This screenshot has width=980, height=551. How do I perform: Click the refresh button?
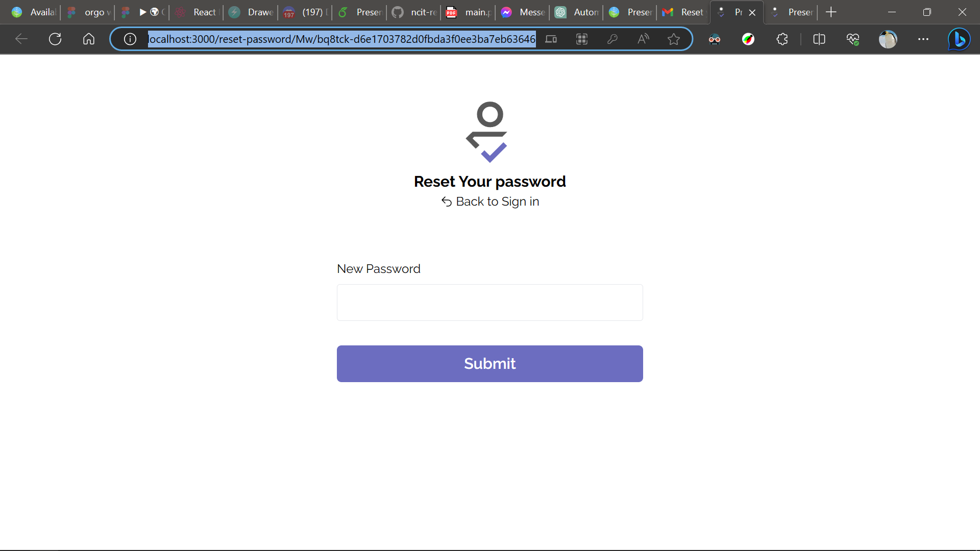pyautogui.click(x=56, y=38)
